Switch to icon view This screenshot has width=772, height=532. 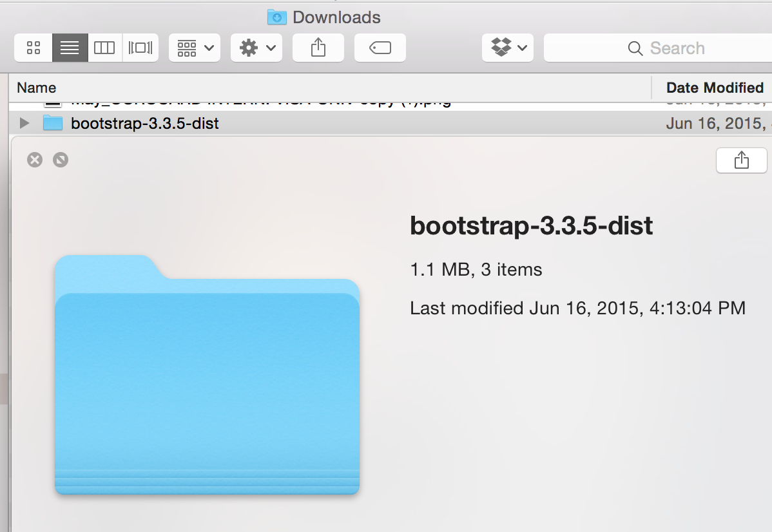pyautogui.click(x=34, y=48)
